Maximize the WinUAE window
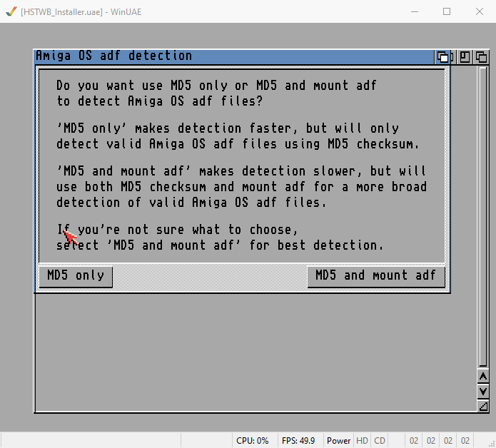 [447, 11]
